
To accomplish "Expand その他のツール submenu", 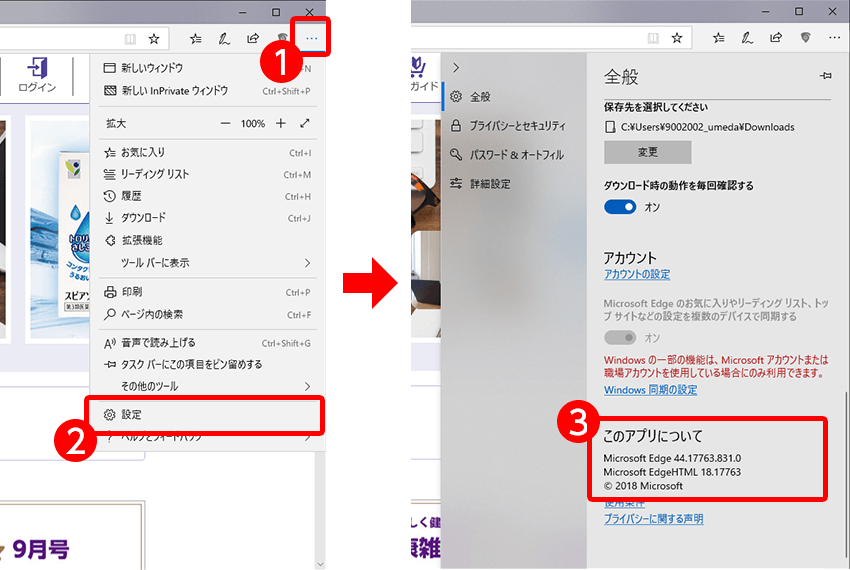I will pyautogui.click(x=207, y=386).
